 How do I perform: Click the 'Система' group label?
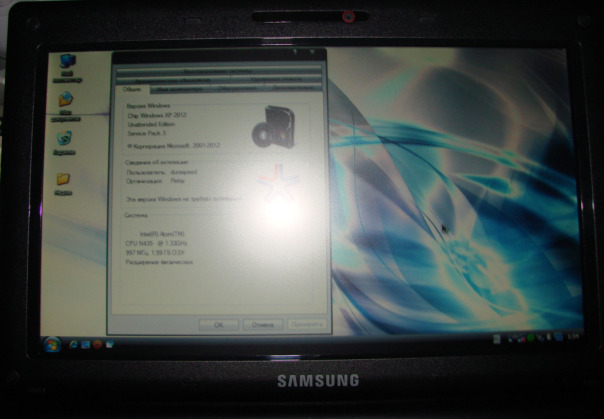coord(136,215)
